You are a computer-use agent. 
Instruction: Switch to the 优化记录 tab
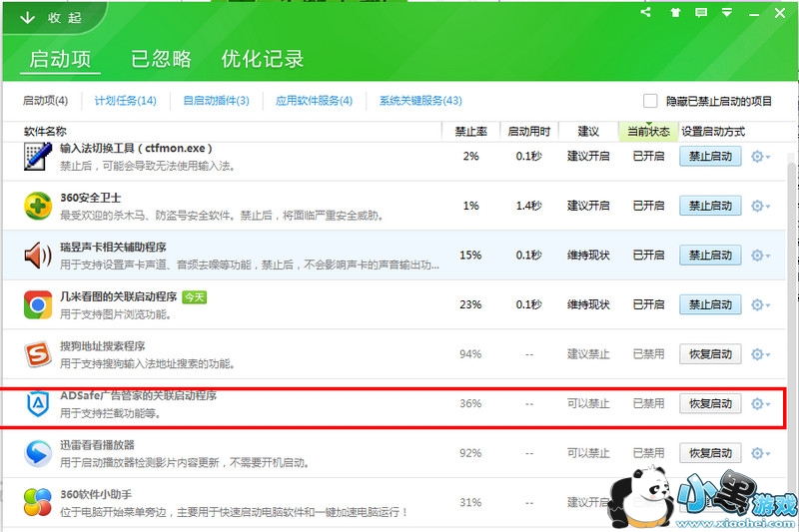click(x=263, y=59)
